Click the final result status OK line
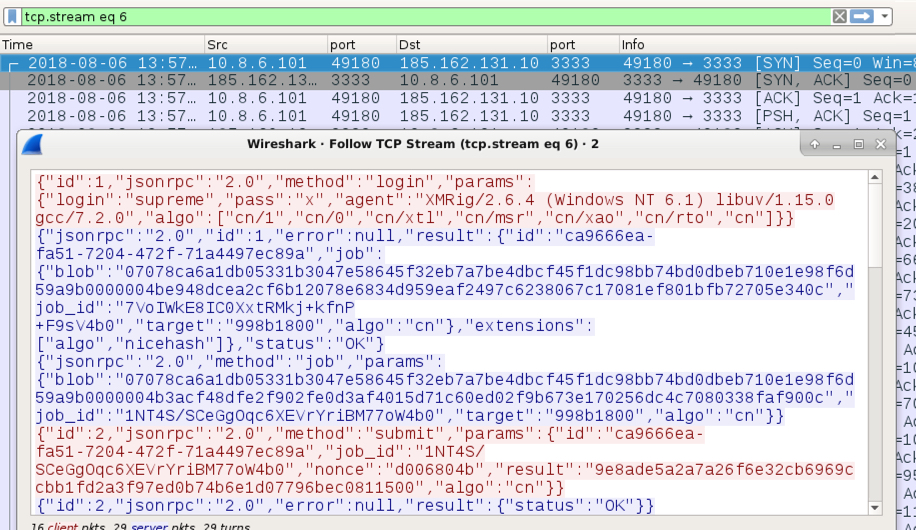The image size is (916, 530). [x=345, y=505]
